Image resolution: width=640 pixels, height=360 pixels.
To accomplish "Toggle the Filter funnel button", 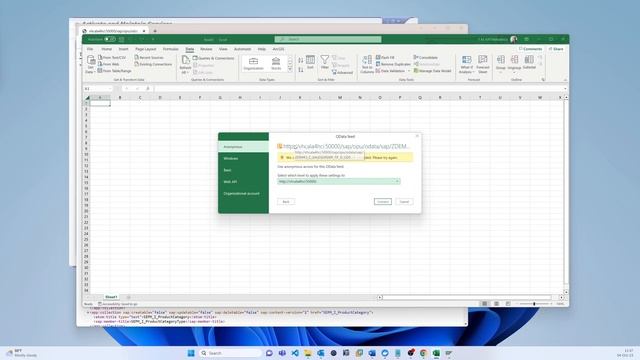I will click(x=324, y=62).
